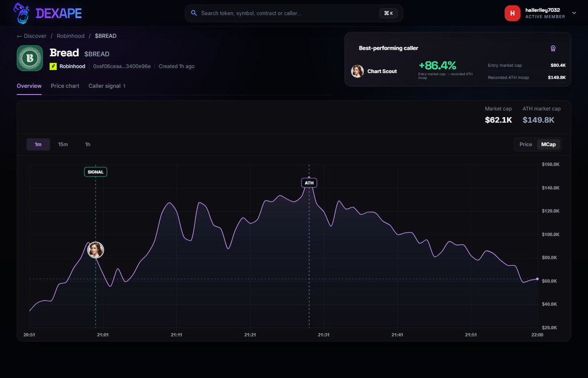Click the halleriley7032 username
Image resolution: width=588 pixels, height=378 pixels.
tap(542, 10)
